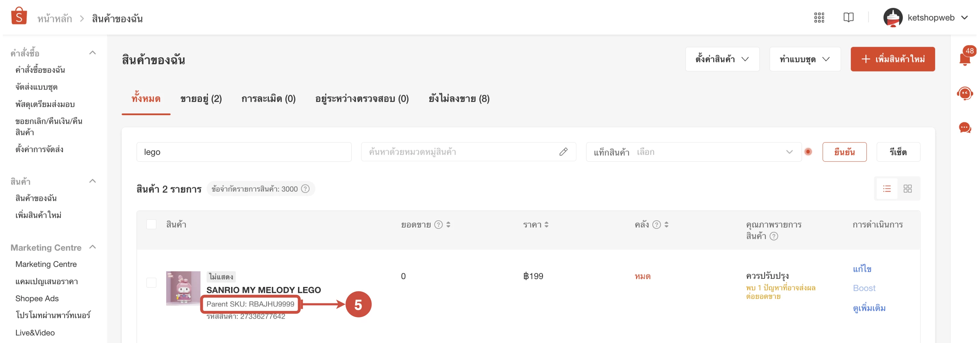Open the แท็กสินค้า select dropdown

click(694, 152)
